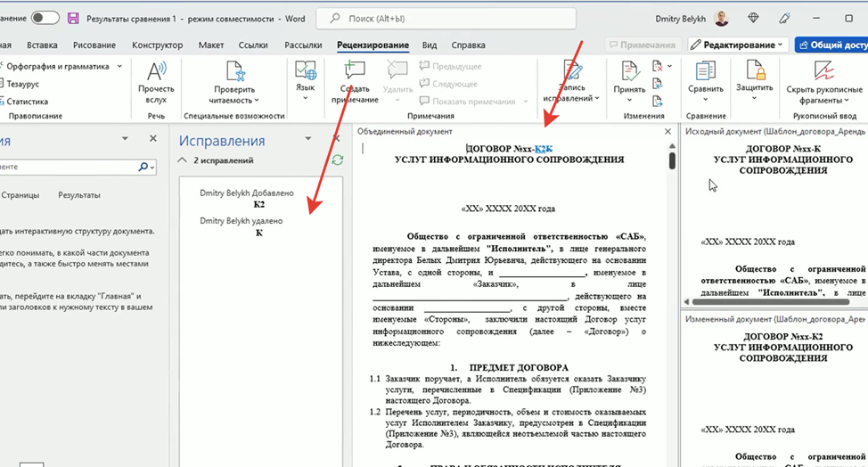Open the Редактирование mode dropdown
This screenshot has height=467, width=868.
pyautogui.click(x=738, y=45)
